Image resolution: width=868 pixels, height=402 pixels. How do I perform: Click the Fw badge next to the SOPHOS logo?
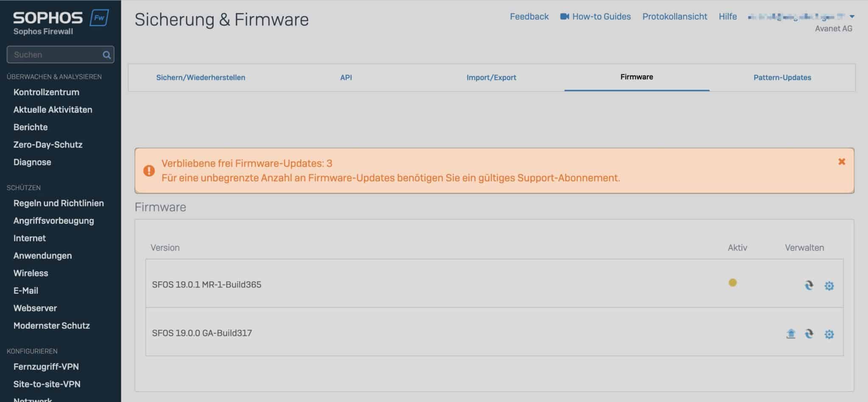coord(99,17)
